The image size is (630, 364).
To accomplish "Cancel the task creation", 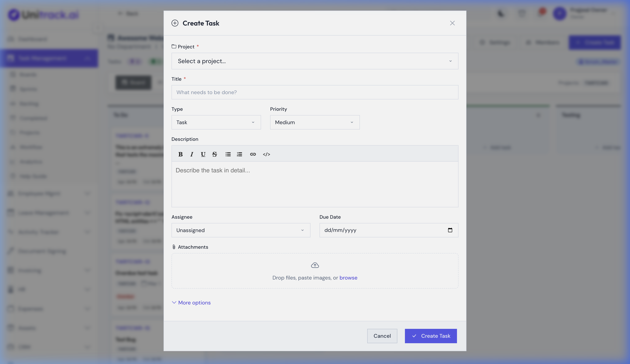I will click(x=382, y=336).
